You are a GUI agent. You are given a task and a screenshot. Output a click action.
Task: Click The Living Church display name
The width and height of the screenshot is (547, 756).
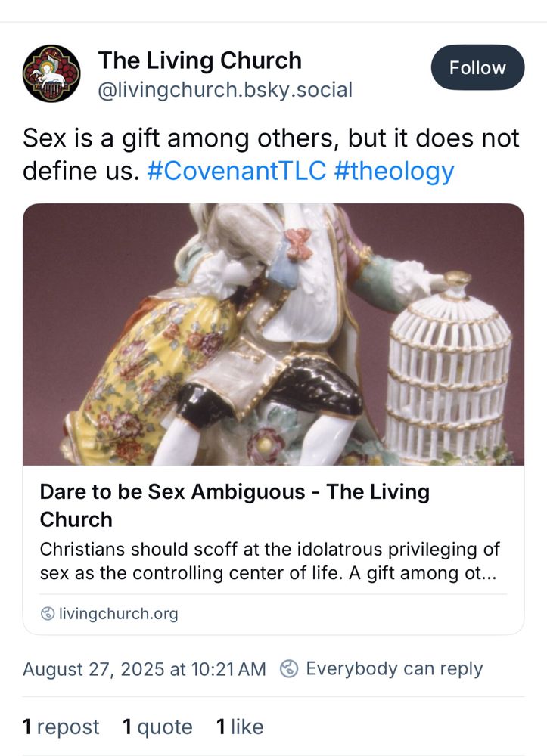(x=200, y=60)
